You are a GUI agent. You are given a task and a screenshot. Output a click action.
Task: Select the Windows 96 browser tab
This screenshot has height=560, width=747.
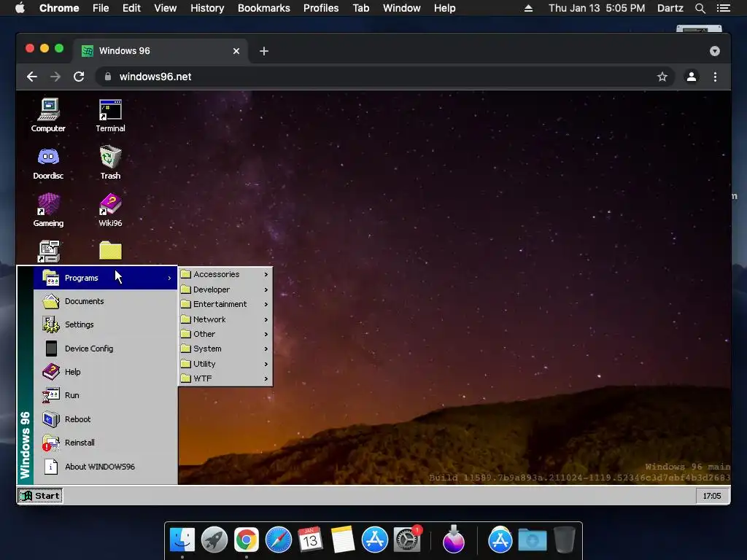161,51
